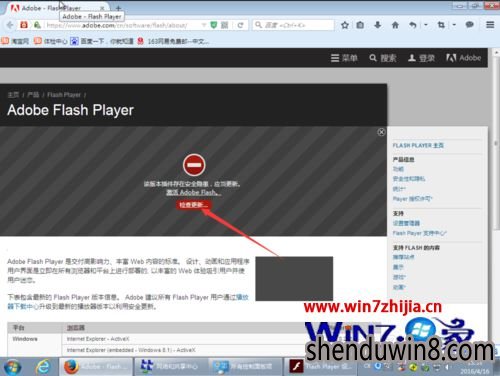
Task: Click the adobe.com address bar URL
Action: (117, 25)
